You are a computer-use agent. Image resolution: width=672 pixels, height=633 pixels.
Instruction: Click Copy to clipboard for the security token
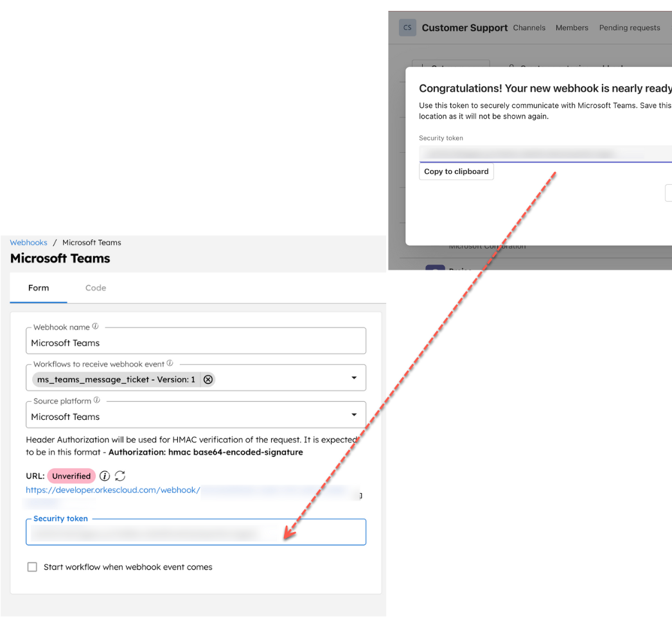[456, 171]
